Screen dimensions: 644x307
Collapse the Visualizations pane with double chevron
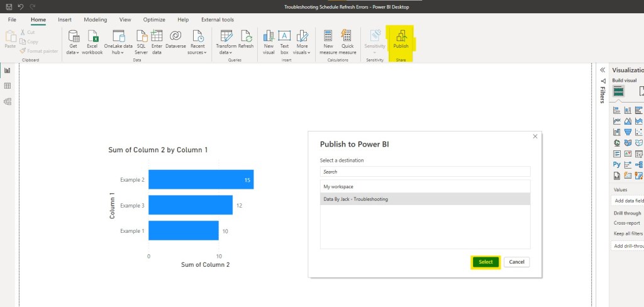click(602, 70)
